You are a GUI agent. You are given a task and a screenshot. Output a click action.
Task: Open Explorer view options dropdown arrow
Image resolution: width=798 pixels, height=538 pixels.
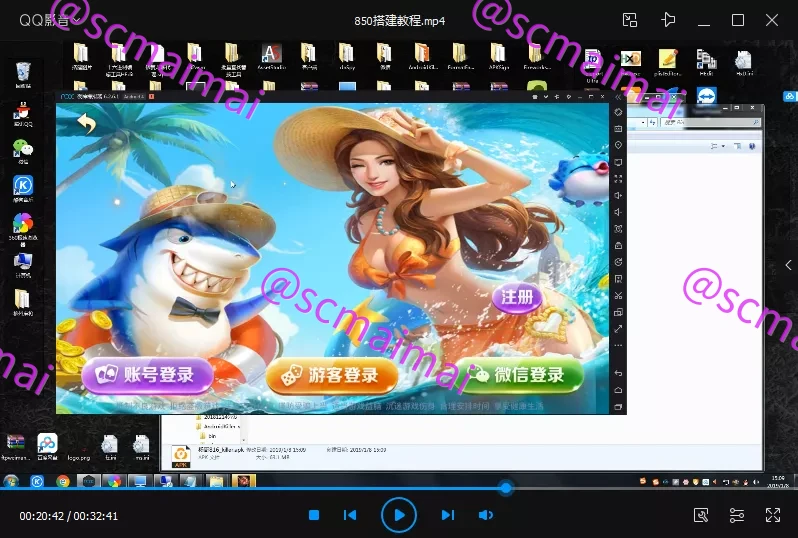[723, 147]
